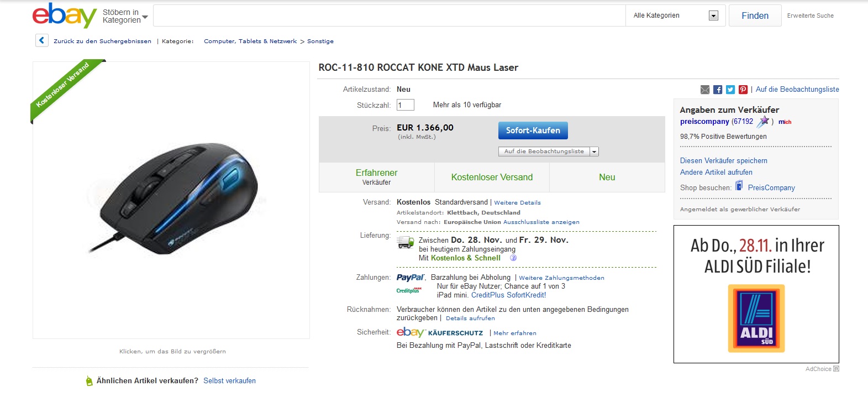Open the Stöbern in Kategorien menu
The image size is (868, 407).
tap(125, 16)
